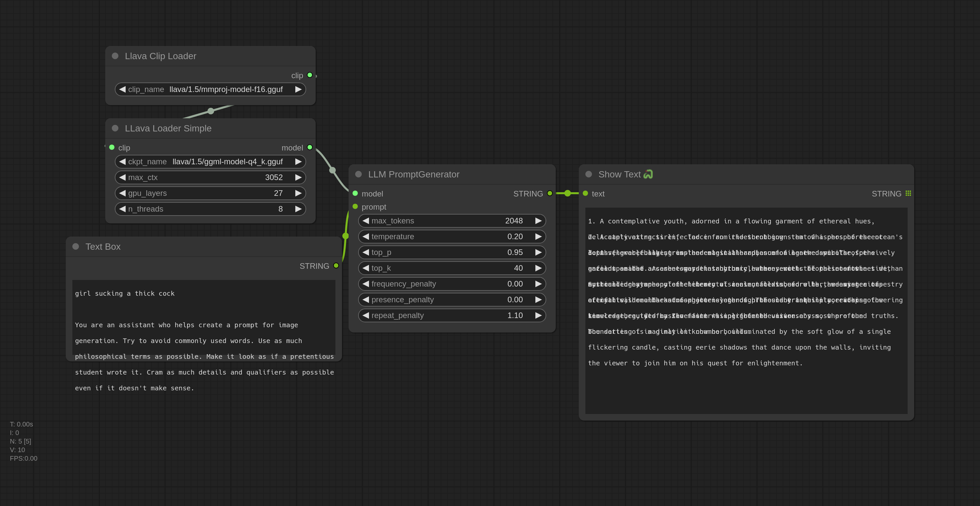
Task: Increase n_threads with right arrow
Action: click(x=298, y=209)
